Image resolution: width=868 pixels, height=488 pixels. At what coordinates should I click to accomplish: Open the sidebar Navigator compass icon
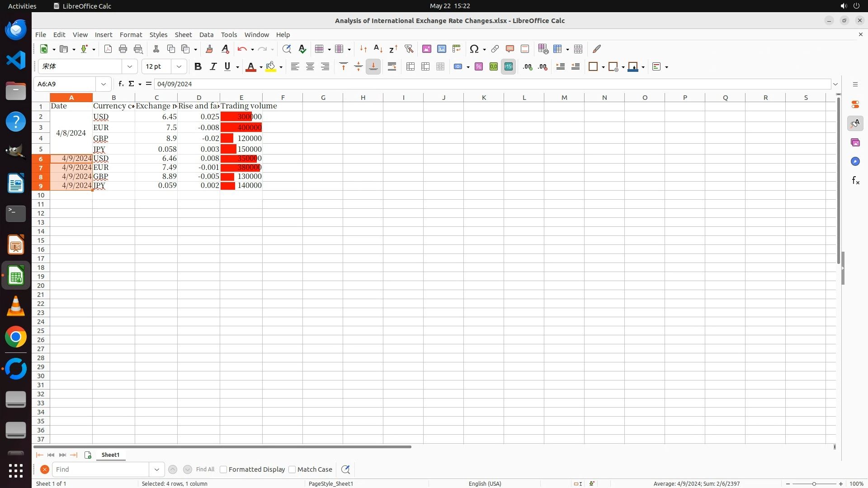pos(855,162)
